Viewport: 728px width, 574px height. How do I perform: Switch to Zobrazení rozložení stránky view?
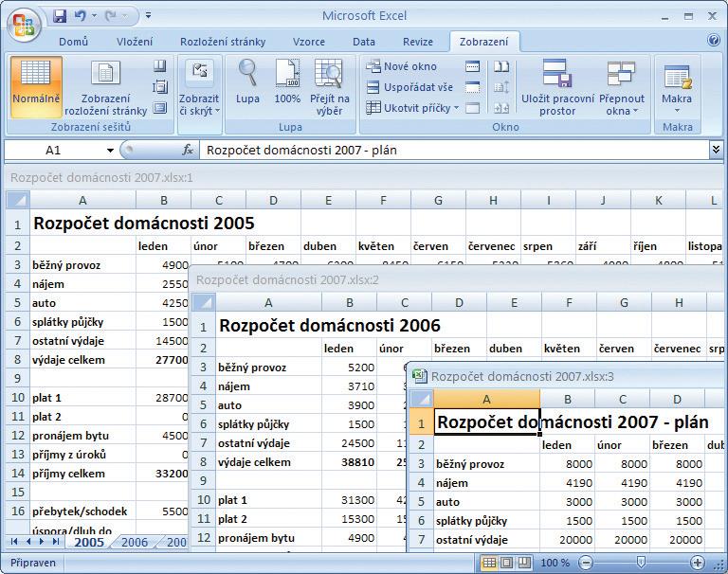click(106, 87)
